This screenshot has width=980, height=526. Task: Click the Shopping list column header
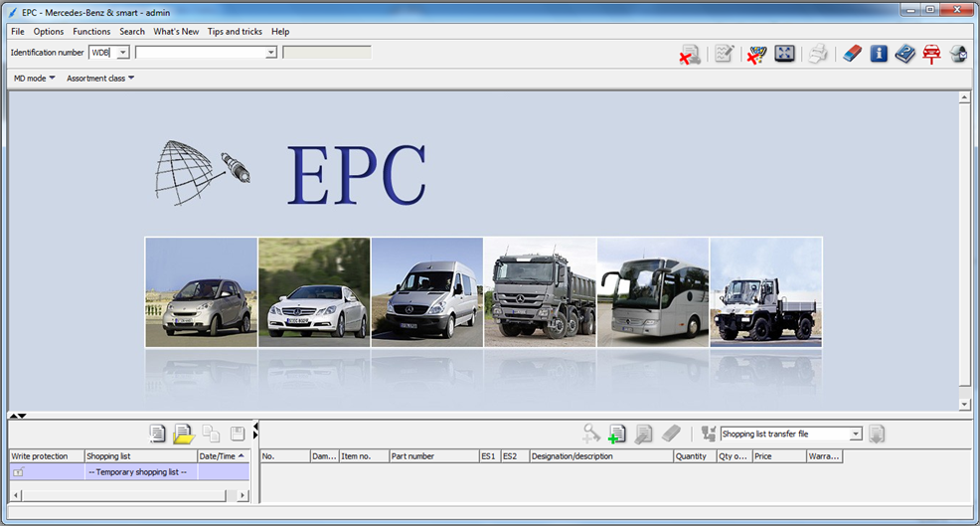[140, 456]
